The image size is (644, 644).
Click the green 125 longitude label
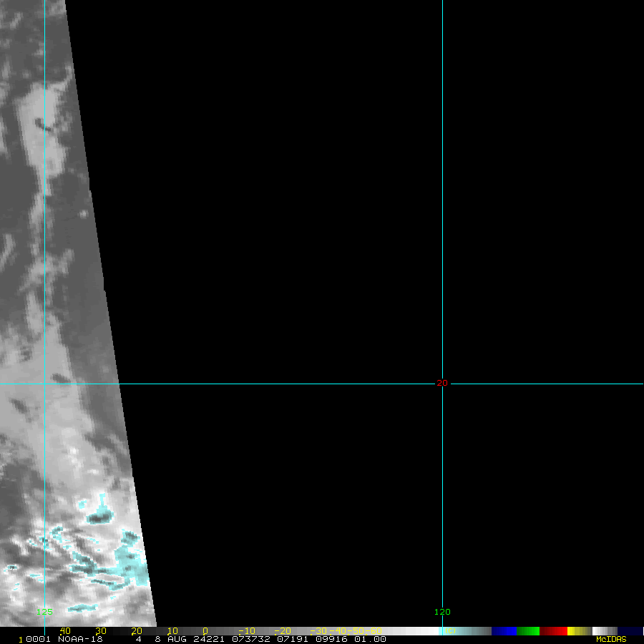pyautogui.click(x=44, y=612)
